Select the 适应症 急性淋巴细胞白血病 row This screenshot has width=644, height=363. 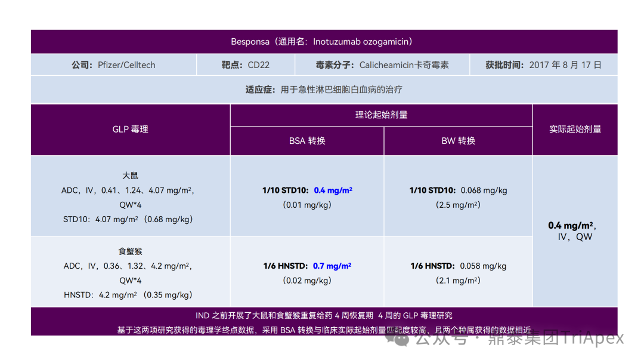(324, 90)
